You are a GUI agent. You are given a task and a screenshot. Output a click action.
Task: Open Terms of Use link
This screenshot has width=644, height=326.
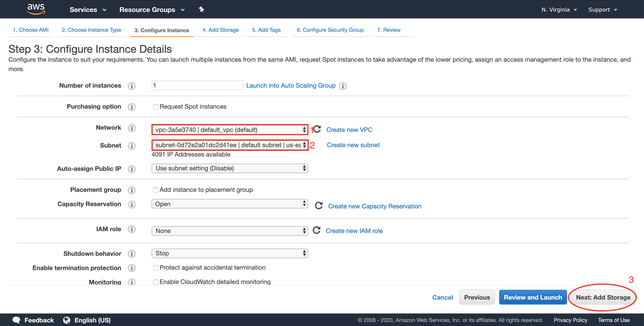614,320
